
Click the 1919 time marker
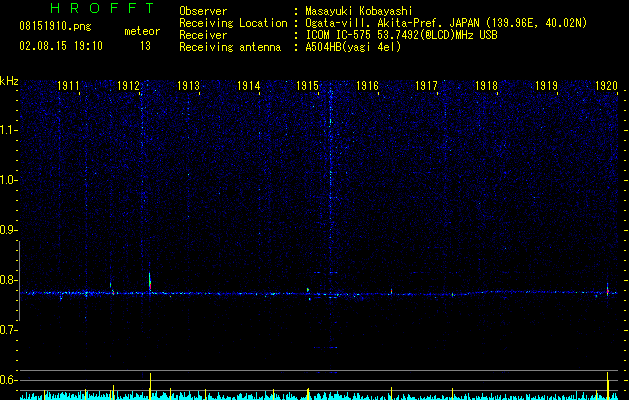(x=546, y=86)
